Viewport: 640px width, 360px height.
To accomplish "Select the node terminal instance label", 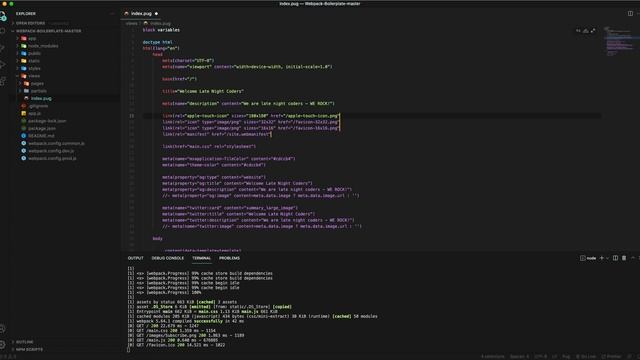I will [588, 258].
